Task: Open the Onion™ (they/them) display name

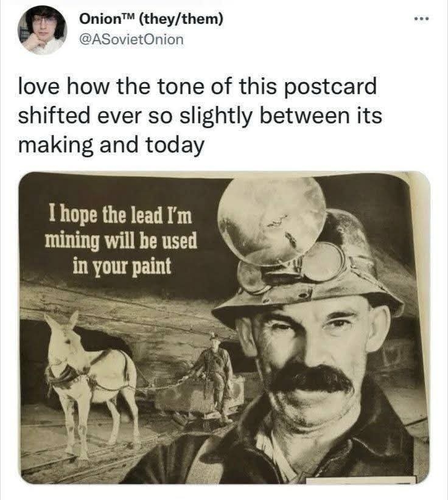Action: coord(152,20)
